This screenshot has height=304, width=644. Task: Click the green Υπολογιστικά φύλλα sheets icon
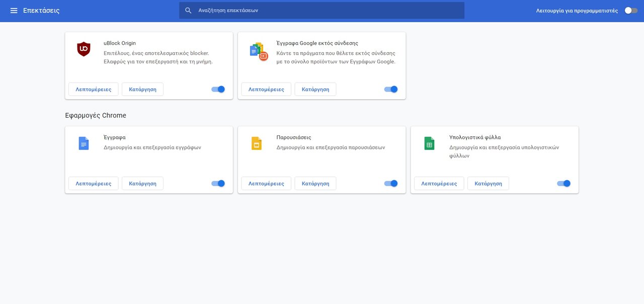click(429, 143)
